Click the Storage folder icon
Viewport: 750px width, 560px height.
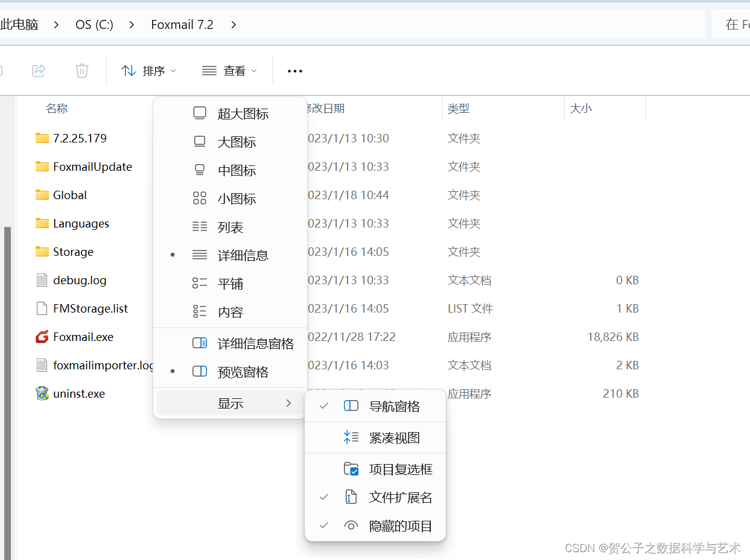click(x=42, y=252)
